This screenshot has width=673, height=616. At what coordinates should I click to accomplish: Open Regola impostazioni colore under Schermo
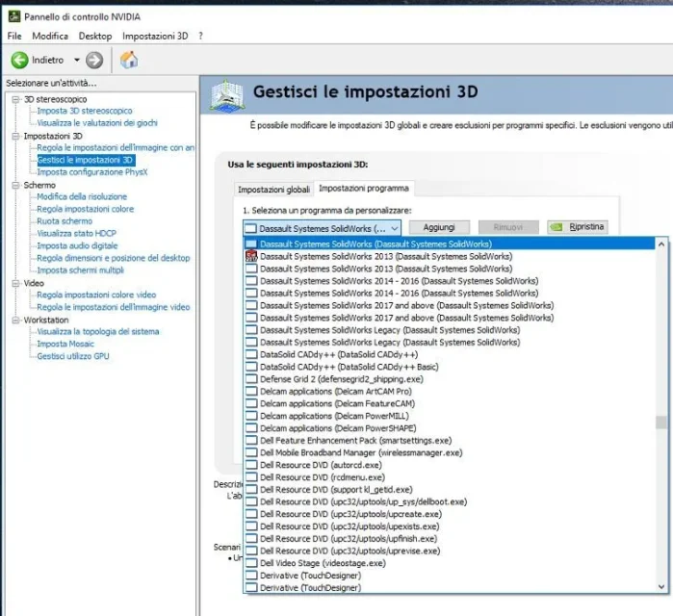coord(86,209)
